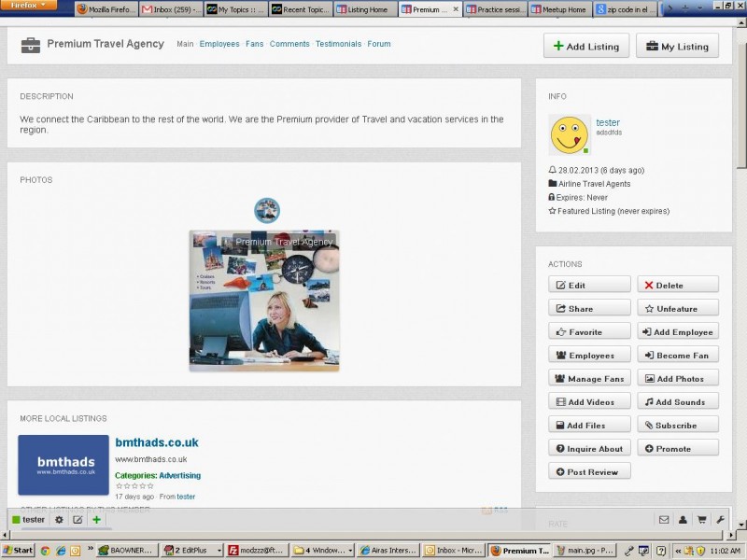Click Add Sounds button
747x560 pixels.
678,401
